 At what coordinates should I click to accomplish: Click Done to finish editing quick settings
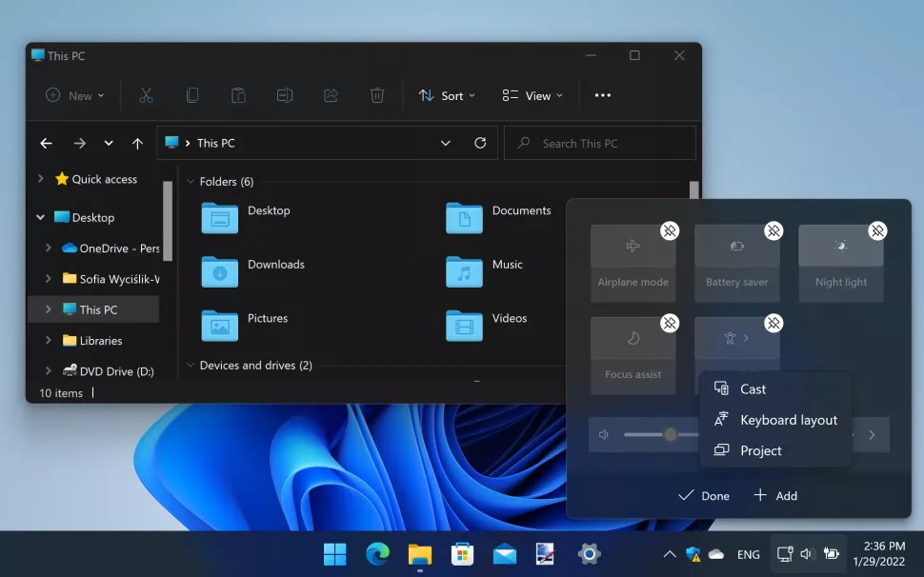coord(704,496)
